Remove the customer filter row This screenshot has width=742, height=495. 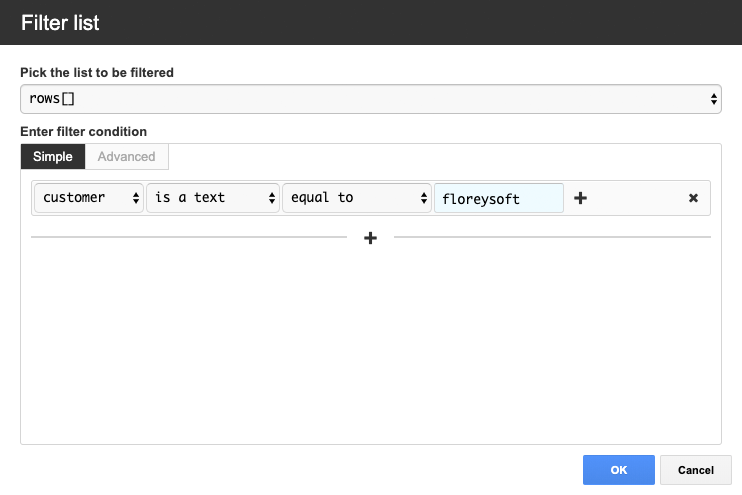pos(693,198)
